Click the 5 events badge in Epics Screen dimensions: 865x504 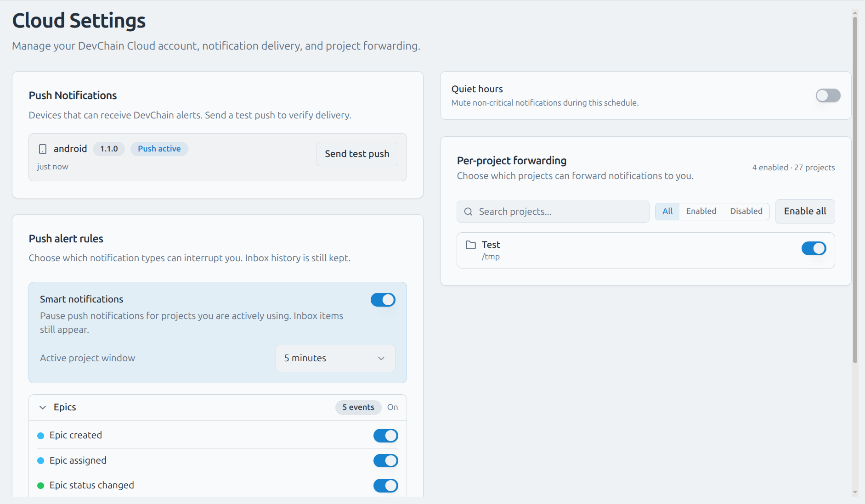click(x=358, y=408)
